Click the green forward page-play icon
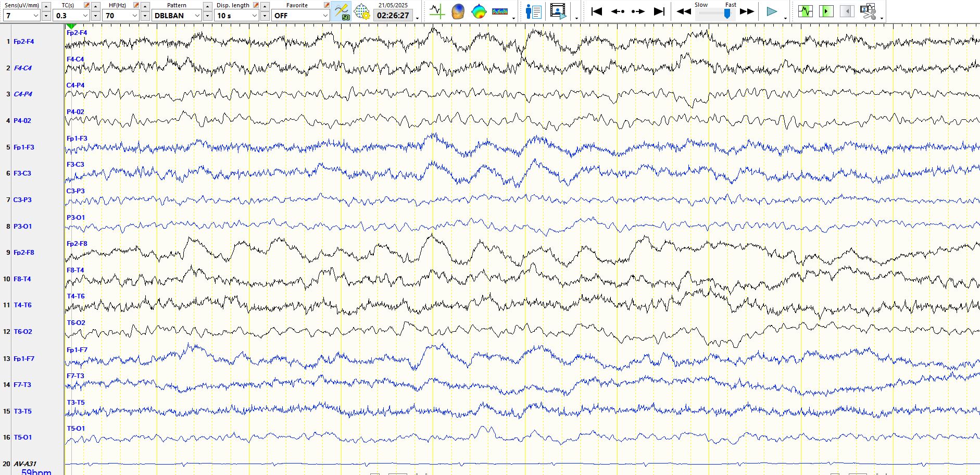The image size is (980, 475). point(826,11)
